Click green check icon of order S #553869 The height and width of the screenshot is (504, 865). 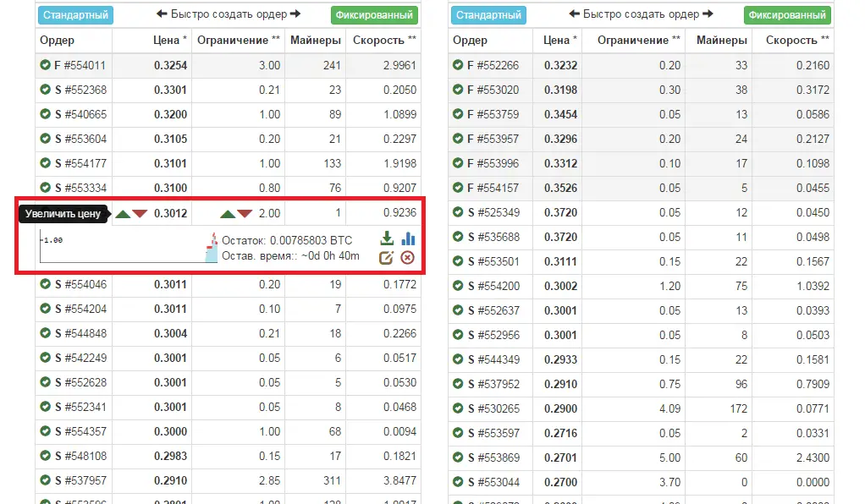click(x=459, y=457)
